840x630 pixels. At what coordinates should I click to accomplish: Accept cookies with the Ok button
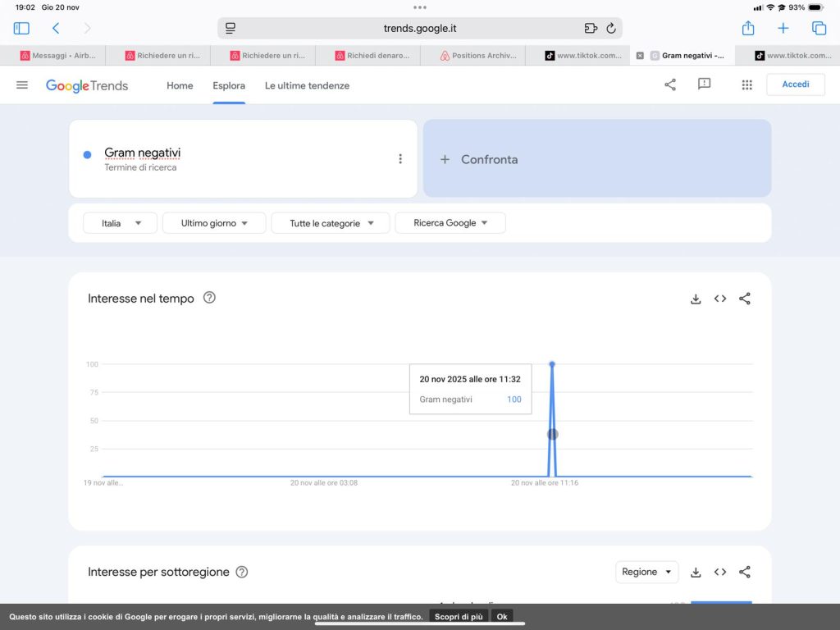[501, 616]
